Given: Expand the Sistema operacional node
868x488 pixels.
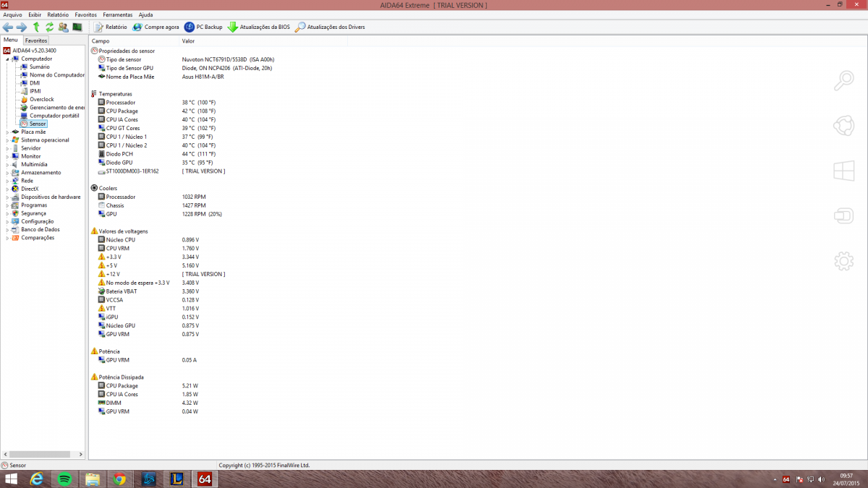Looking at the screenshot, I should [x=7, y=140].
